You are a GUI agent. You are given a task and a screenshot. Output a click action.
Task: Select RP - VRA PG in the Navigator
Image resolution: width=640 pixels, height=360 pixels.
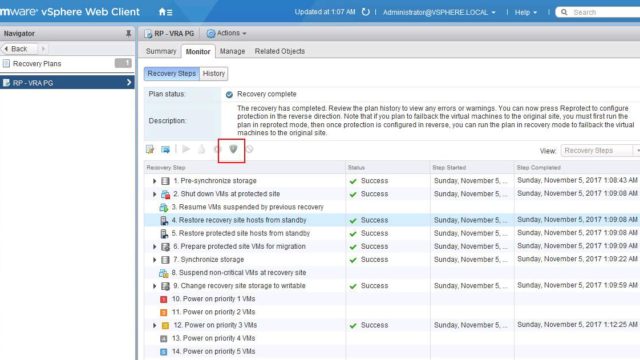[67, 82]
